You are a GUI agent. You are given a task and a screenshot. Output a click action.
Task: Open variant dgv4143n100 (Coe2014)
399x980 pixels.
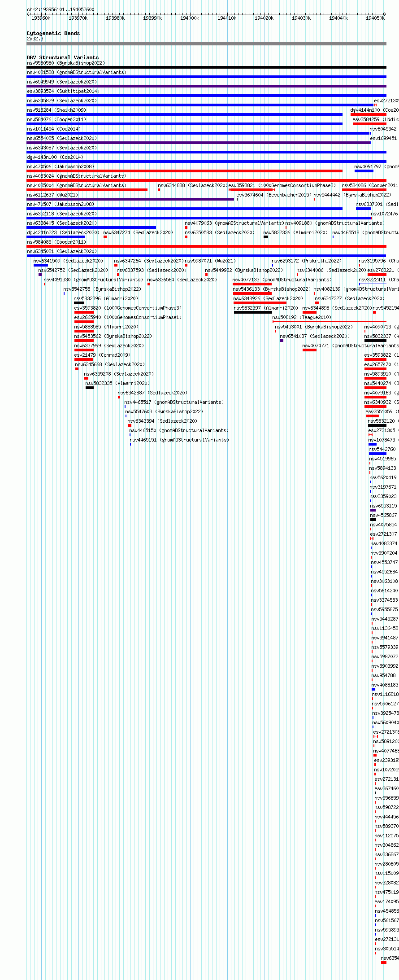[x=55, y=157]
